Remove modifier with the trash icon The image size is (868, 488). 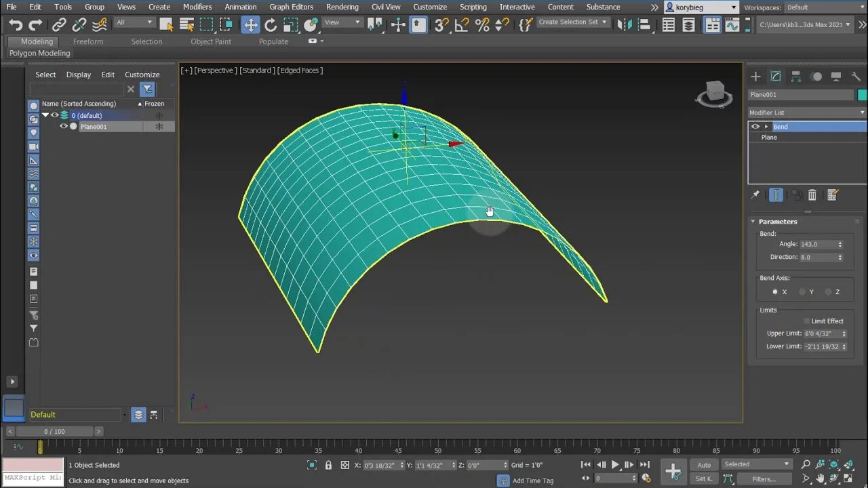point(812,195)
